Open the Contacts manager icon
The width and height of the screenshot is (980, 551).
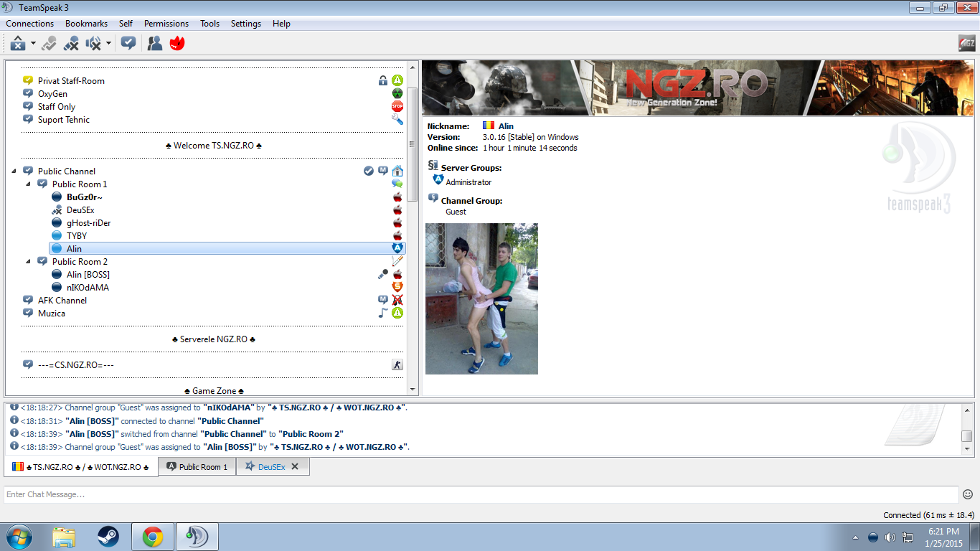coord(154,44)
